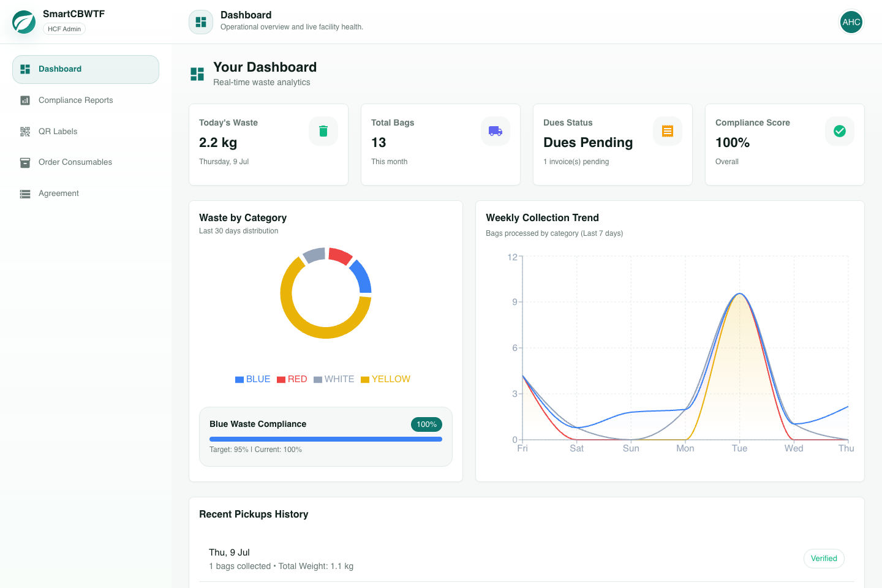Click the Compliance Reports chart icon
The height and width of the screenshot is (588, 882).
tap(25, 100)
